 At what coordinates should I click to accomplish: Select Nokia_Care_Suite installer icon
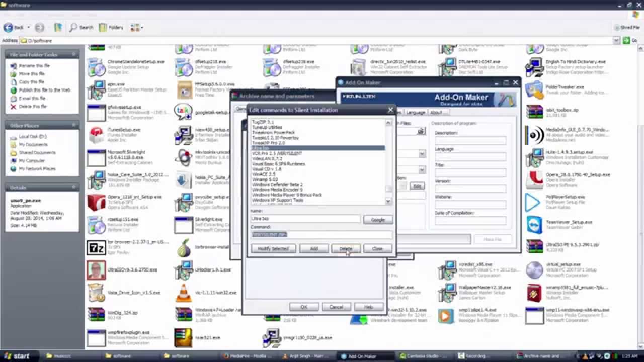(96, 180)
